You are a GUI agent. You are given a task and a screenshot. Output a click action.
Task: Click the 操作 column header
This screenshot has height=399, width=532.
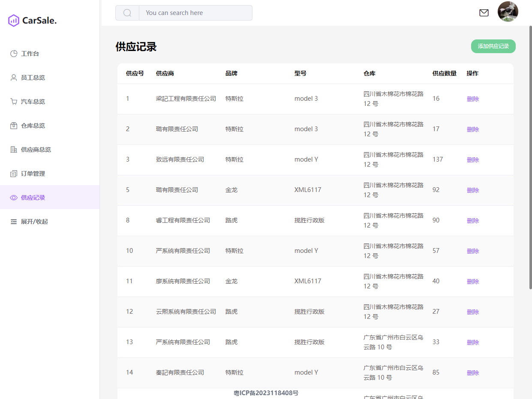coord(473,74)
